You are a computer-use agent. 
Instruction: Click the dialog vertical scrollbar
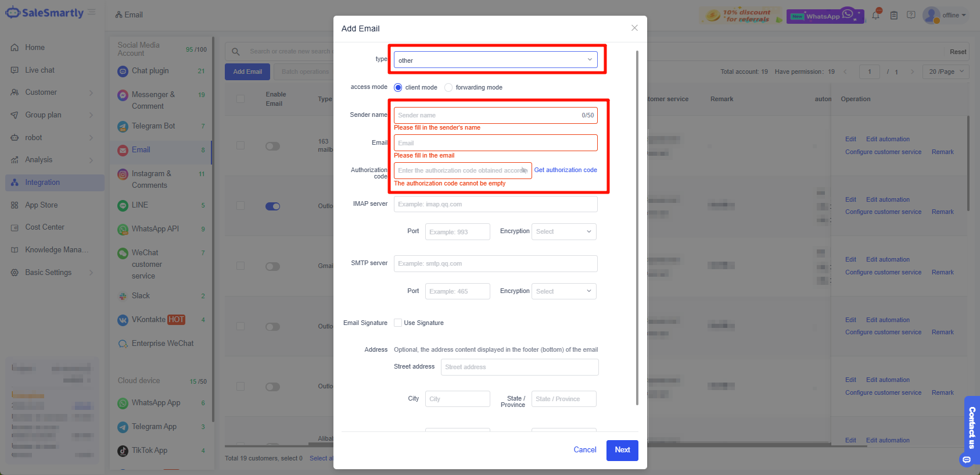637,228
